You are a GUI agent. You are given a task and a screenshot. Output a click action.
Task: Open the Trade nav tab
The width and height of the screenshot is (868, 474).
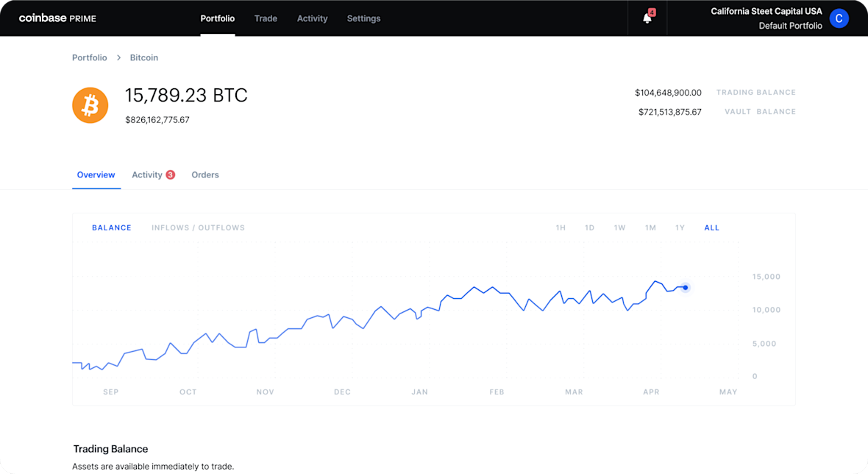pyautogui.click(x=266, y=18)
